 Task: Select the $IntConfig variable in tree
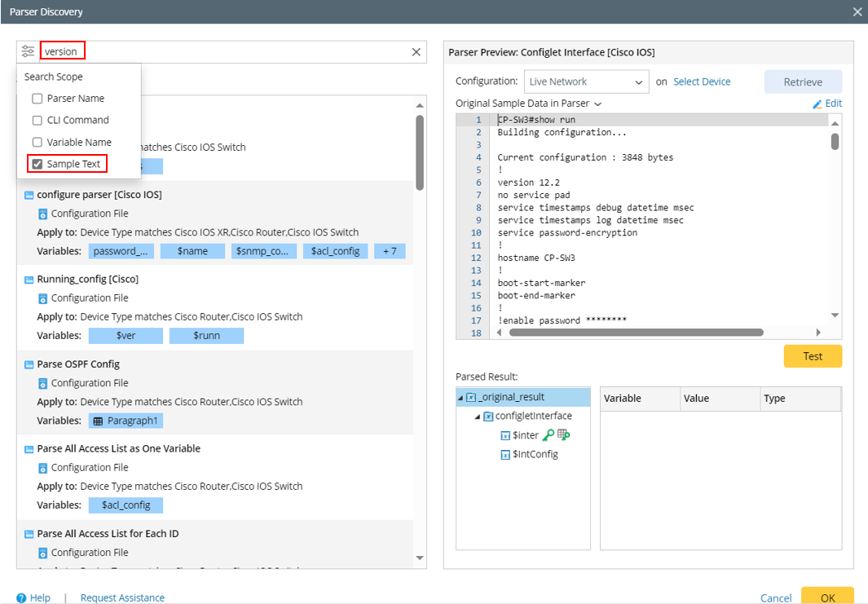(535, 454)
